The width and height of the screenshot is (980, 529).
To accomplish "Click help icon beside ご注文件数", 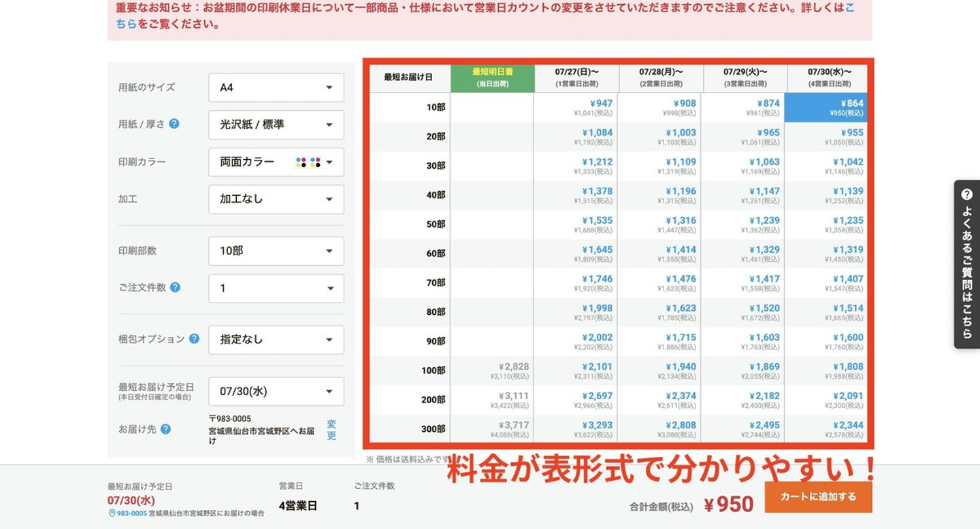I will (175, 287).
